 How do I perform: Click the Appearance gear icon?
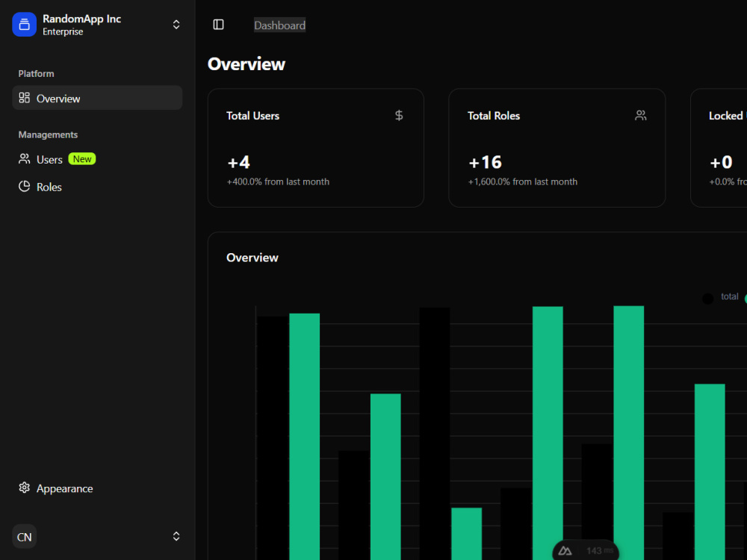[25, 488]
